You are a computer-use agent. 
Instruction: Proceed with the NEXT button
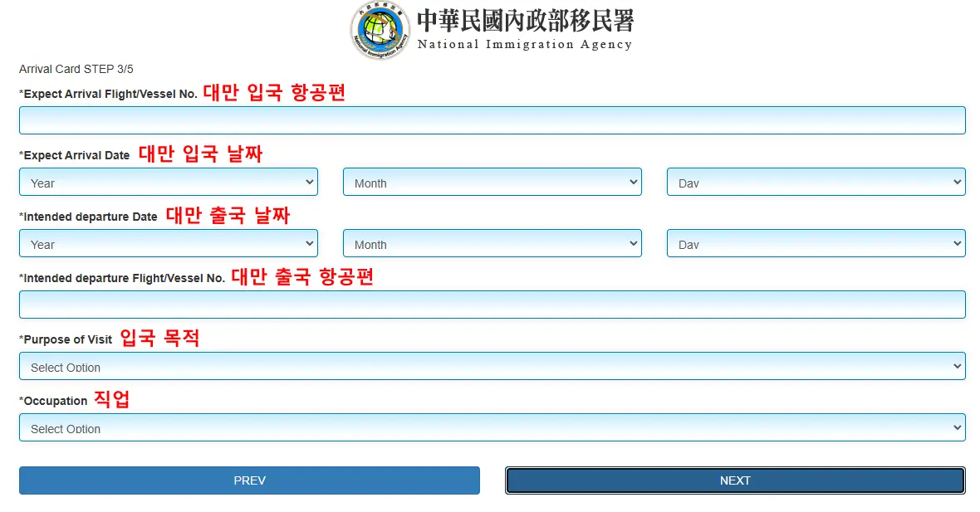(x=735, y=480)
